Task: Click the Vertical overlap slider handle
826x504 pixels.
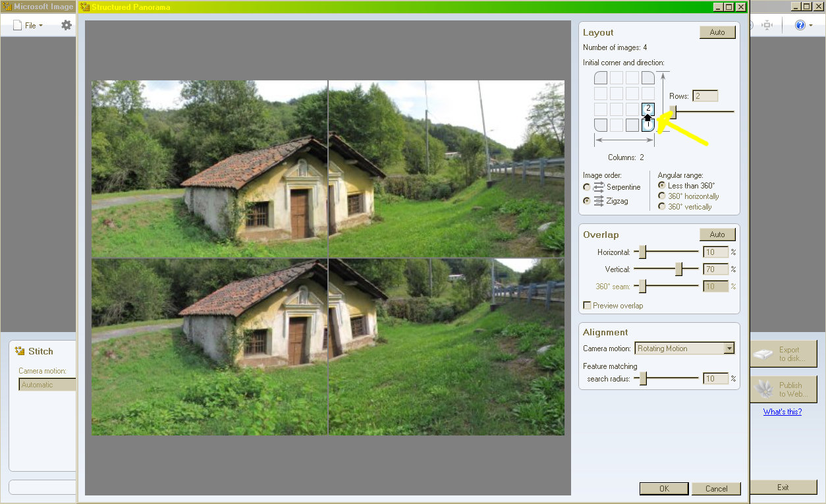Action: pyautogui.click(x=679, y=269)
